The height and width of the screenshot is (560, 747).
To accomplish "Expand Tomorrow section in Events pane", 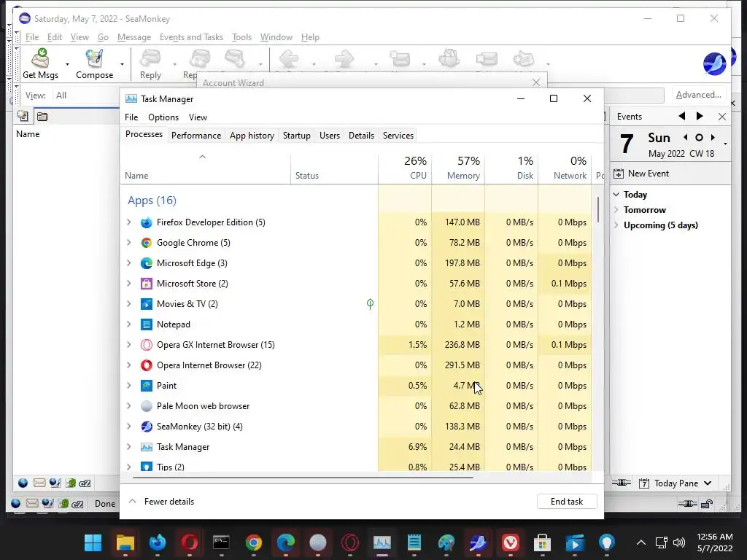I will (x=616, y=210).
